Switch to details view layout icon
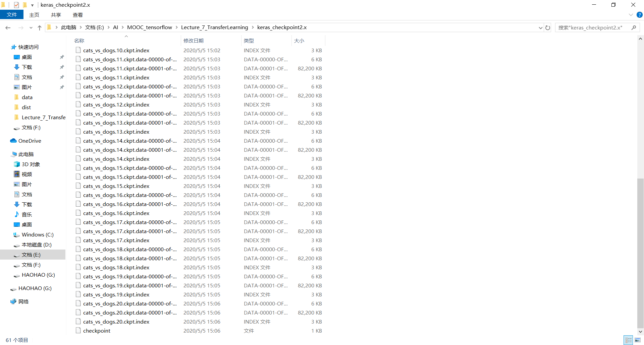 point(629,340)
